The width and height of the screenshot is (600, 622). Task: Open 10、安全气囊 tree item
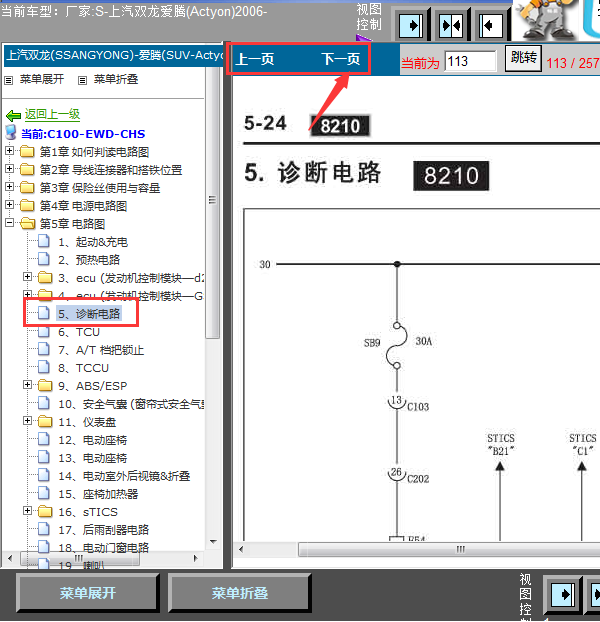point(132,404)
